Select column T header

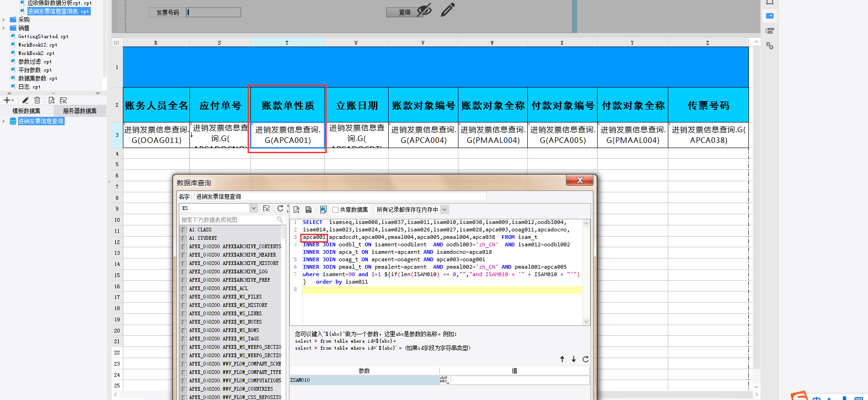[x=287, y=42]
